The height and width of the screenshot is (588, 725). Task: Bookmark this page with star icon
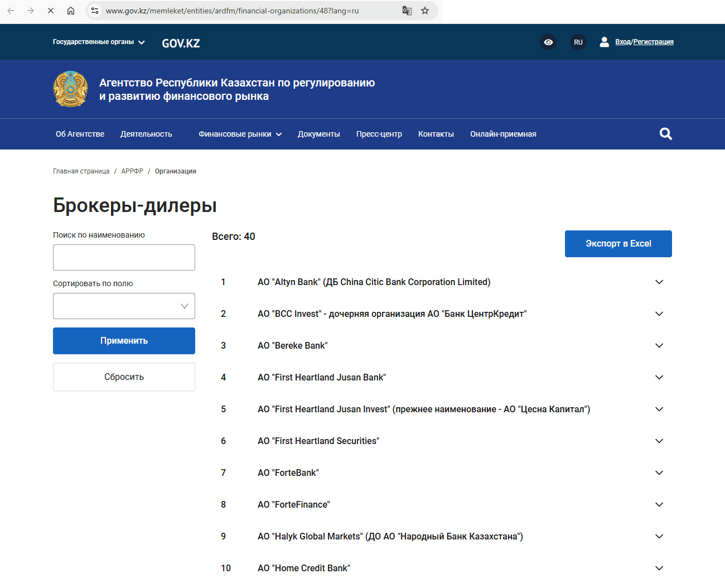(425, 11)
